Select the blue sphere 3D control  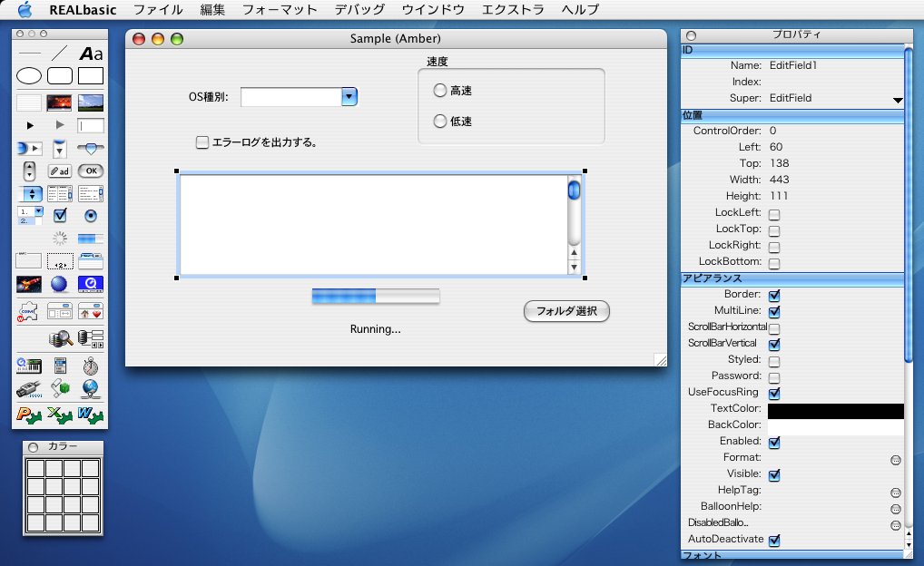[59, 284]
